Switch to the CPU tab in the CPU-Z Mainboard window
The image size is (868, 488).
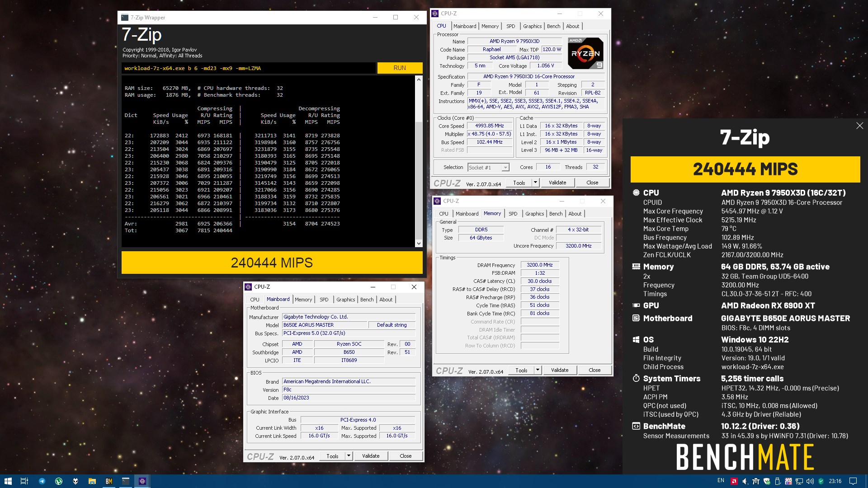[255, 300]
